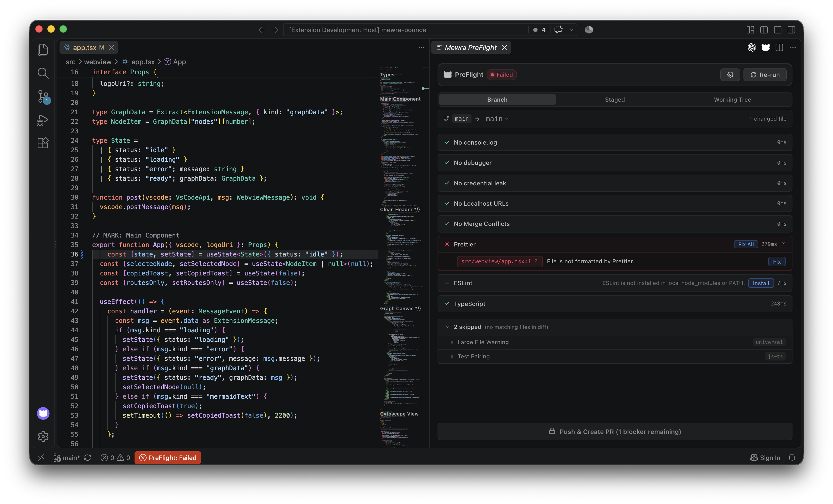Open the chat icon in the title bar
The image size is (833, 504).
click(x=558, y=30)
